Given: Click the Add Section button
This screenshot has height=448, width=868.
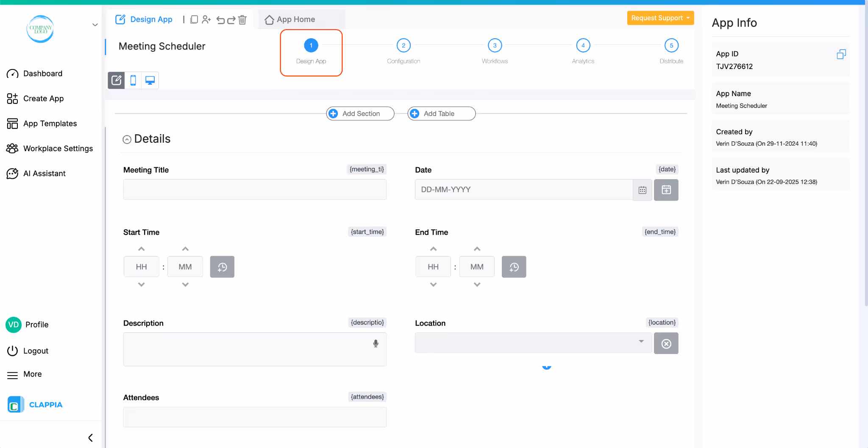Looking at the screenshot, I should [x=360, y=113].
